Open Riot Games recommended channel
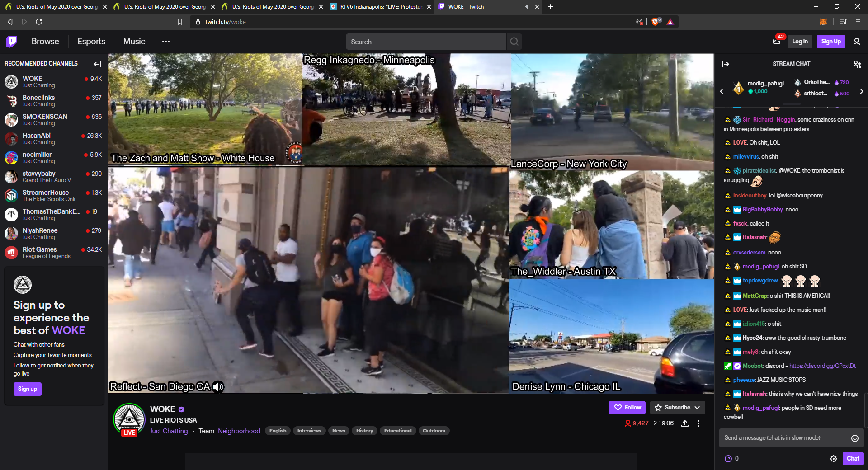Image resolution: width=868 pixels, height=470 pixels. (x=53, y=253)
